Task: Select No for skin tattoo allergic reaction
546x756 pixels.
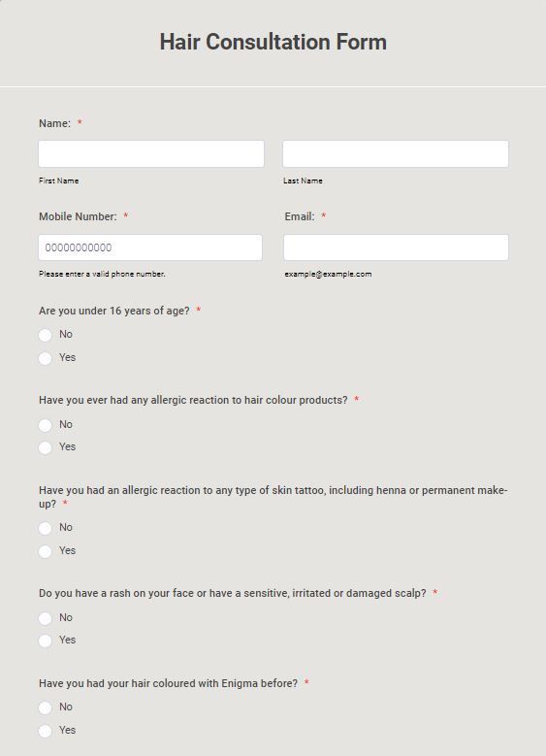Action: pyautogui.click(x=46, y=529)
